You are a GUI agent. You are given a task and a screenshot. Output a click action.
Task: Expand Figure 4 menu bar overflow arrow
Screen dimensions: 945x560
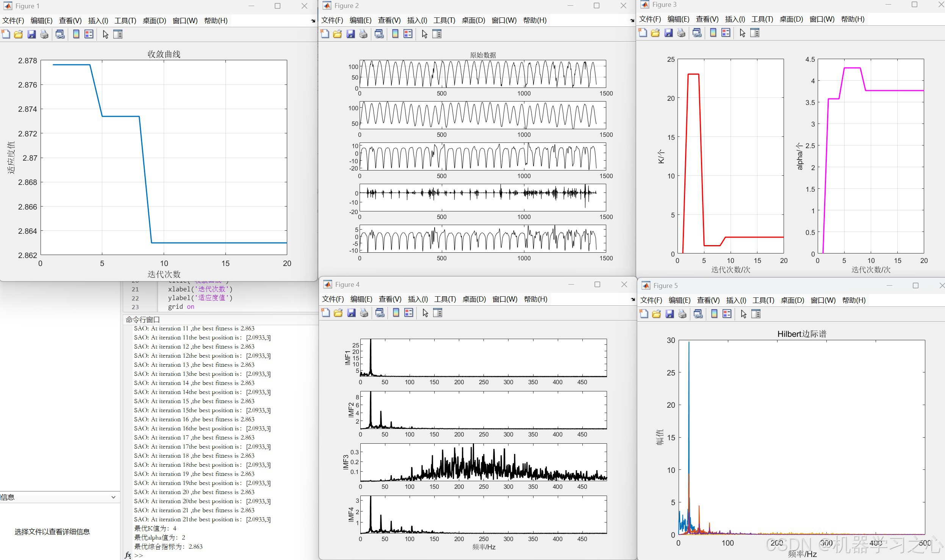coord(633,299)
